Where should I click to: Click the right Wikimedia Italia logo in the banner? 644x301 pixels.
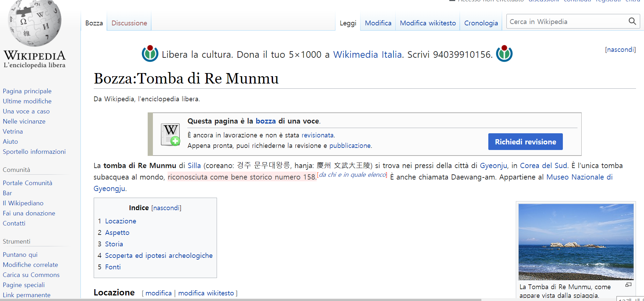(504, 54)
